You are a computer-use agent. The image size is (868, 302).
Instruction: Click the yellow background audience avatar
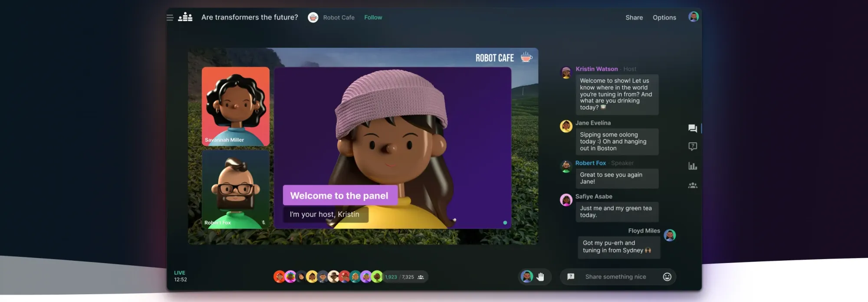(x=312, y=277)
